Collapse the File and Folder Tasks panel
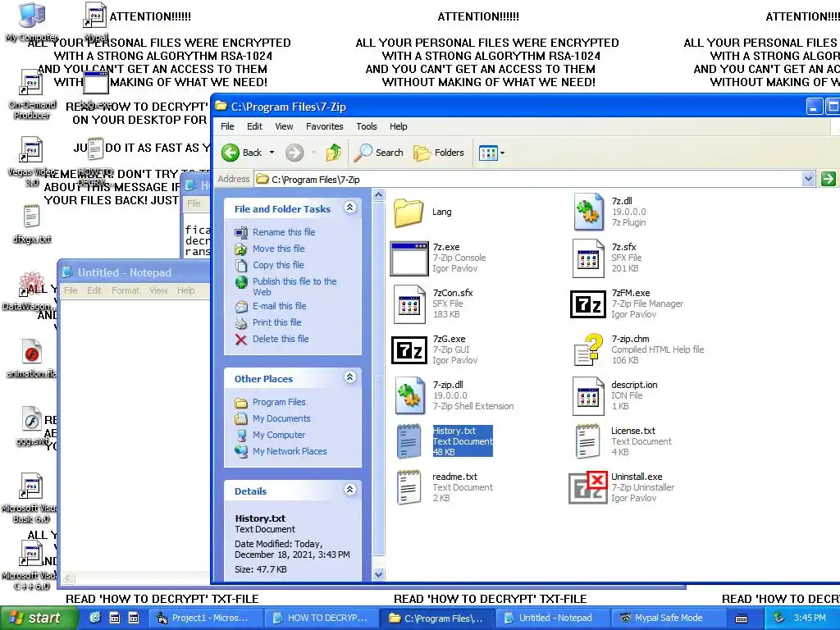This screenshot has width=840, height=630. (x=349, y=208)
